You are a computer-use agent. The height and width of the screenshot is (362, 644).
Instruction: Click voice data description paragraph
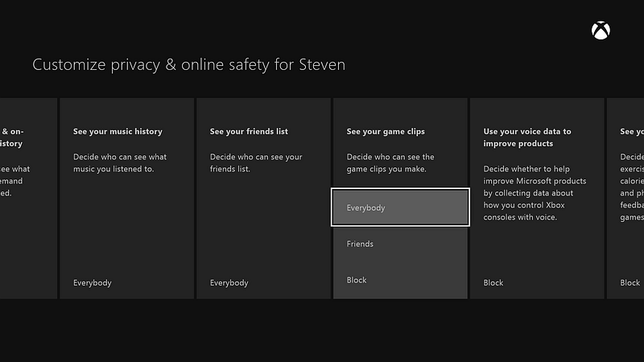click(x=535, y=193)
